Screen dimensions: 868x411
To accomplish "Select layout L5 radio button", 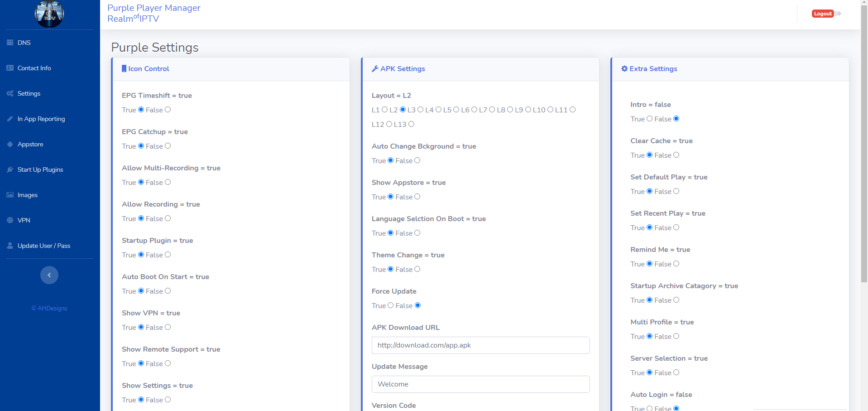I will (x=456, y=110).
